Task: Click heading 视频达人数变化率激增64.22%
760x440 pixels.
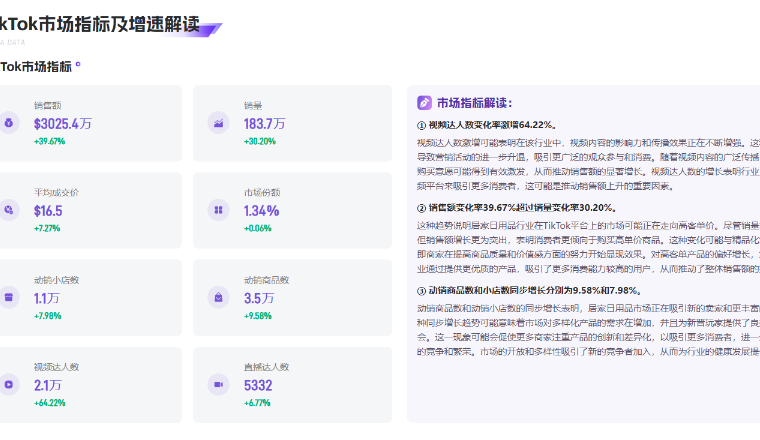Action: point(487,125)
